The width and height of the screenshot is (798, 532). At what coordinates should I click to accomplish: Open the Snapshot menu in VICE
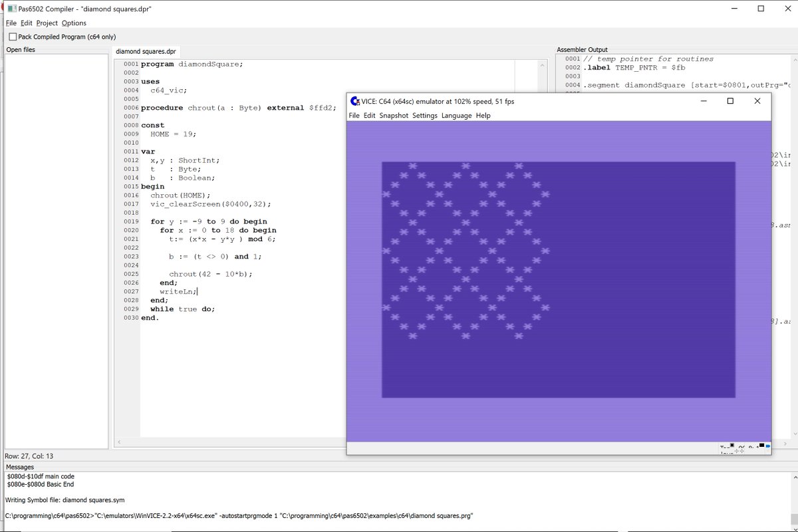pyautogui.click(x=394, y=115)
